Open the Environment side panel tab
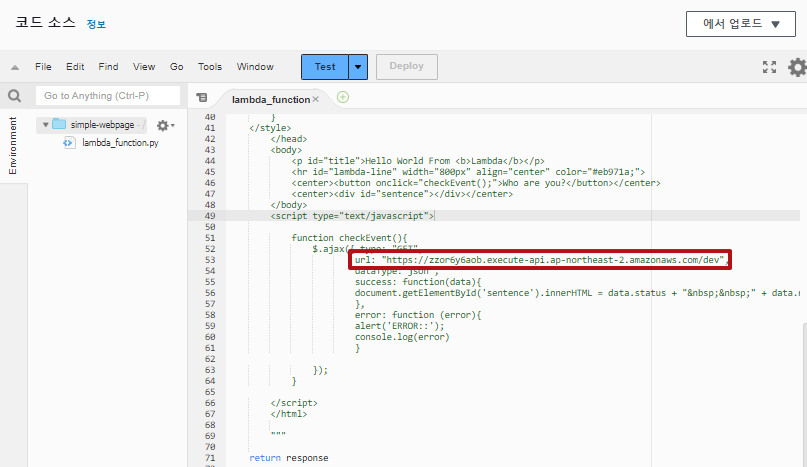The width and height of the screenshot is (807, 467). pos(13,146)
